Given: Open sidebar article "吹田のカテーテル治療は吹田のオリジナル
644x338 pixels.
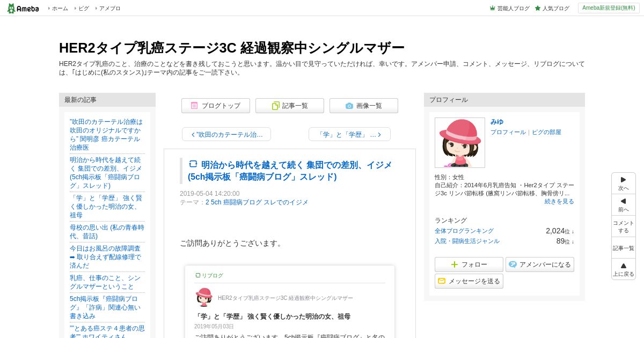Looking at the screenshot, I should tap(106, 134).
